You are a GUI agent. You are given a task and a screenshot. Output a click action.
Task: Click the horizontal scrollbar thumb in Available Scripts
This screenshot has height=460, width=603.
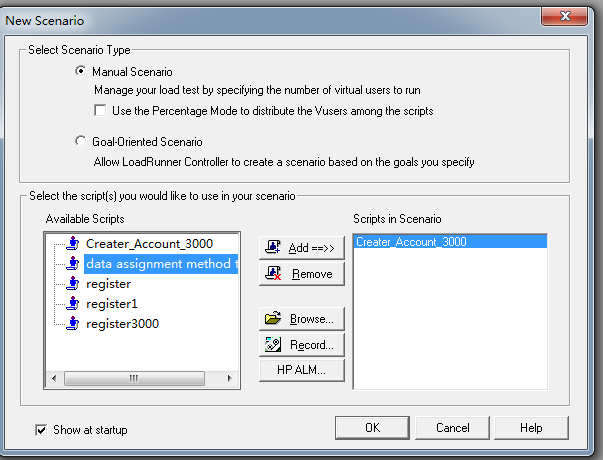(x=134, y=378)
